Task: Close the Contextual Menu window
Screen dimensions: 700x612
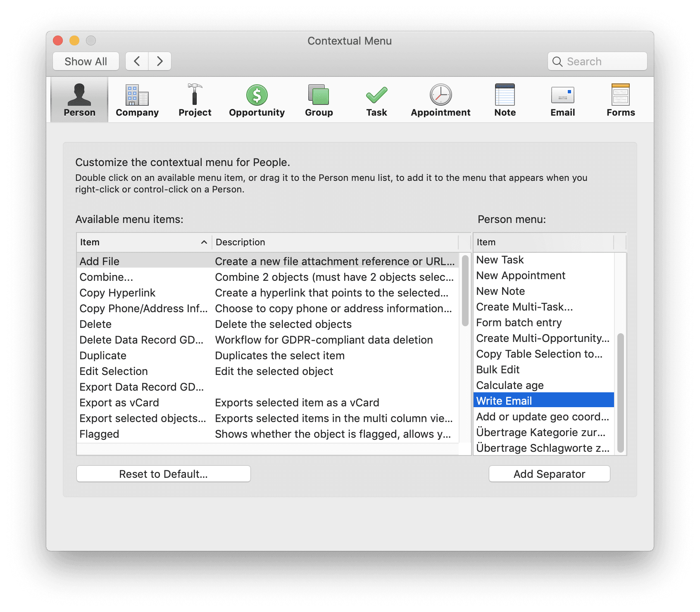Action: click(x=58, y=40)
